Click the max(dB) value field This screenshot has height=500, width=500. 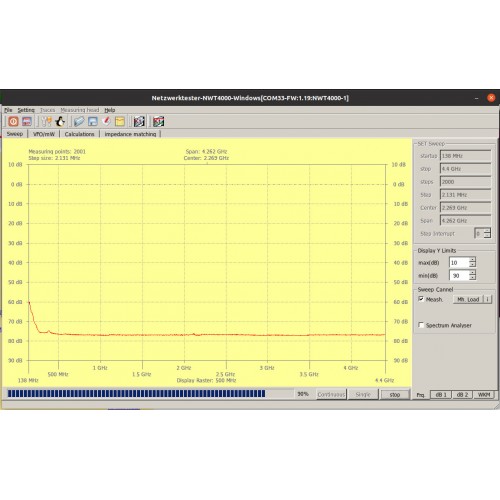pos(459,263)
